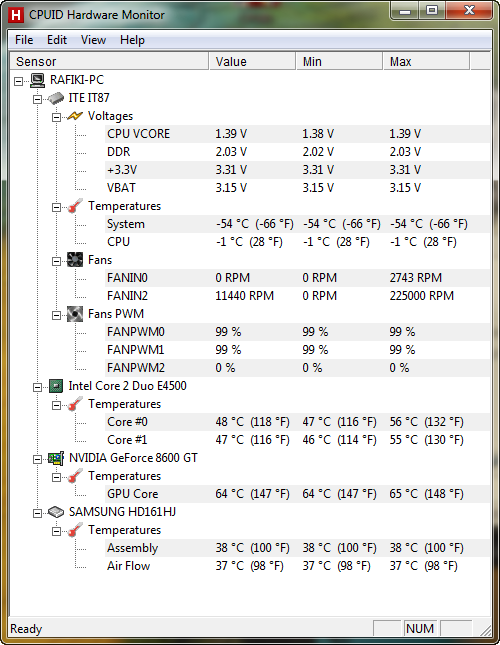Collapse the Voltages tree branch
This screenshot has height=645, width=500.
pyautogui.click(x=56, y=118)
